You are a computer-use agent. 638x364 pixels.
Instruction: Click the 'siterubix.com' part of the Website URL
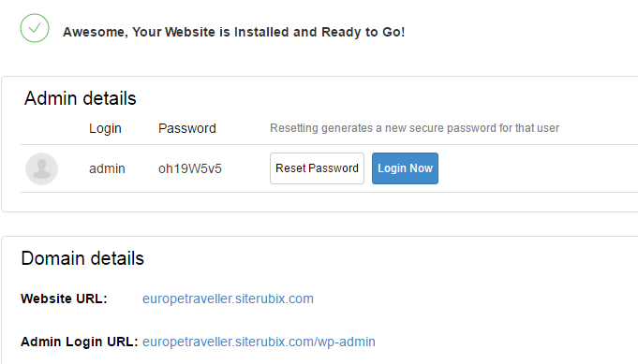click(274, 298)
